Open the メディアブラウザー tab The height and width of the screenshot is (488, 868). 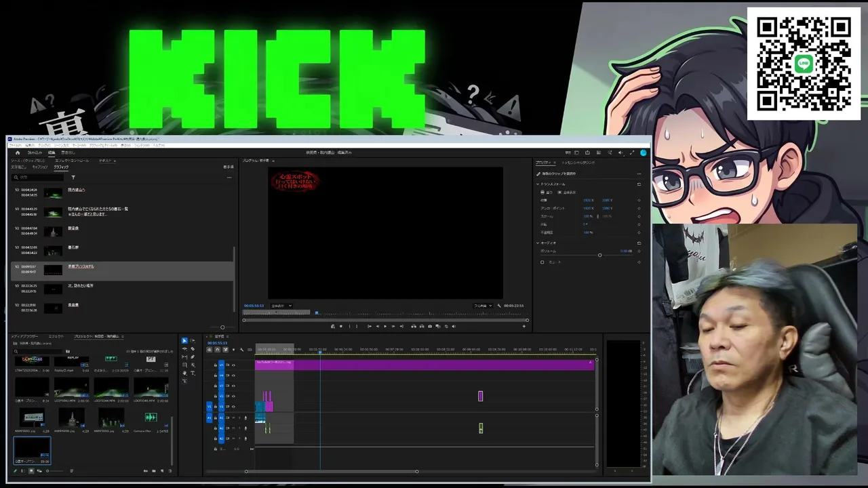pos(24,336)
